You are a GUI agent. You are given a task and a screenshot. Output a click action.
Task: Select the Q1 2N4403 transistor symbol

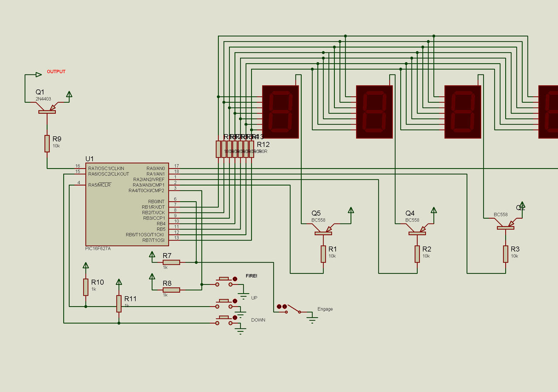click(x=47, y=112)
